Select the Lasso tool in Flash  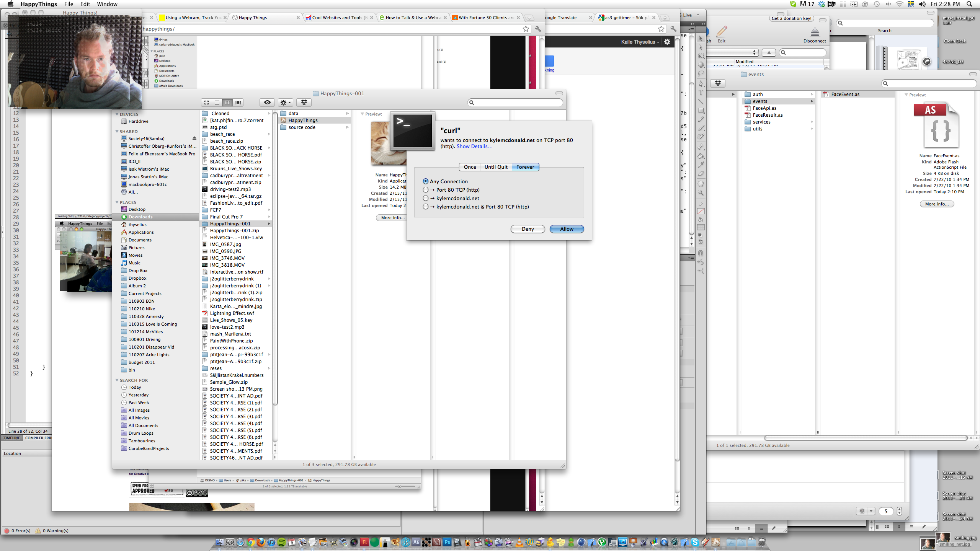(x=701, y=73)
